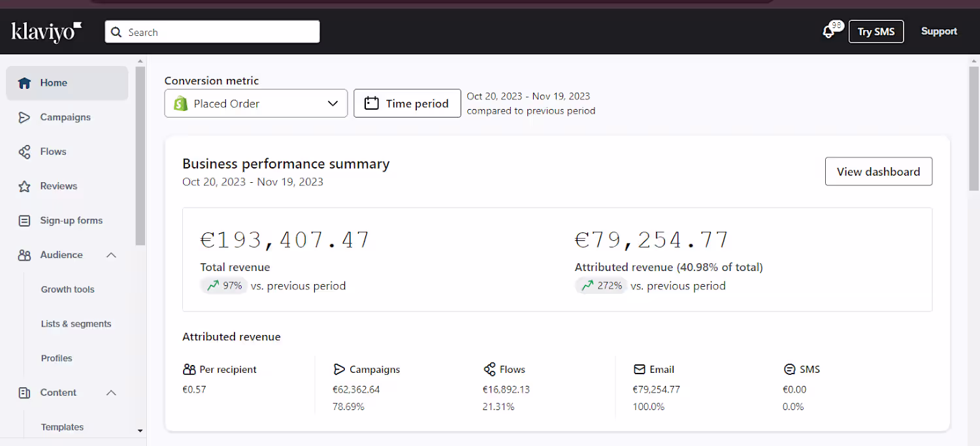This screenshot has width=980, height=446.
Task: Click the Campaigns sidebar icon
Action: click(x=24, y=118)
